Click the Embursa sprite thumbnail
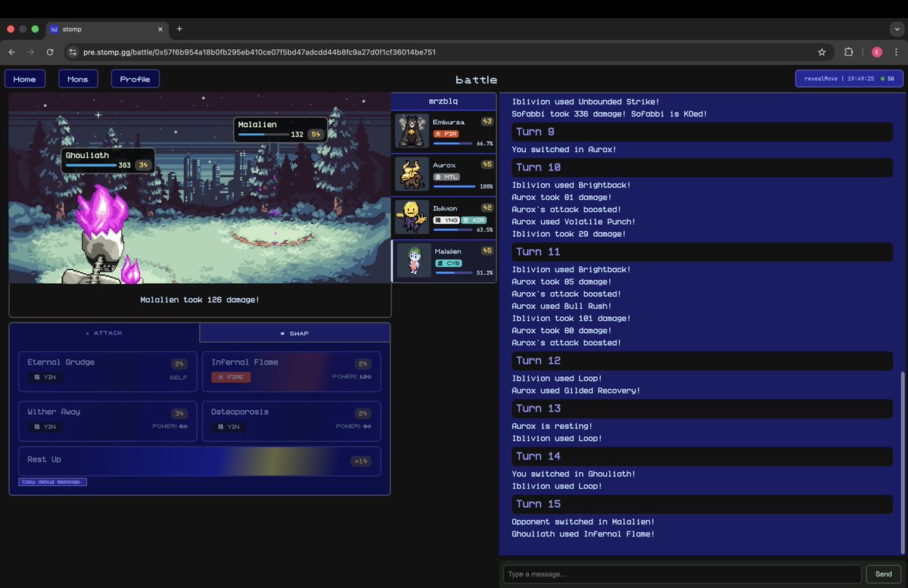908x588 pixels. 412,132
